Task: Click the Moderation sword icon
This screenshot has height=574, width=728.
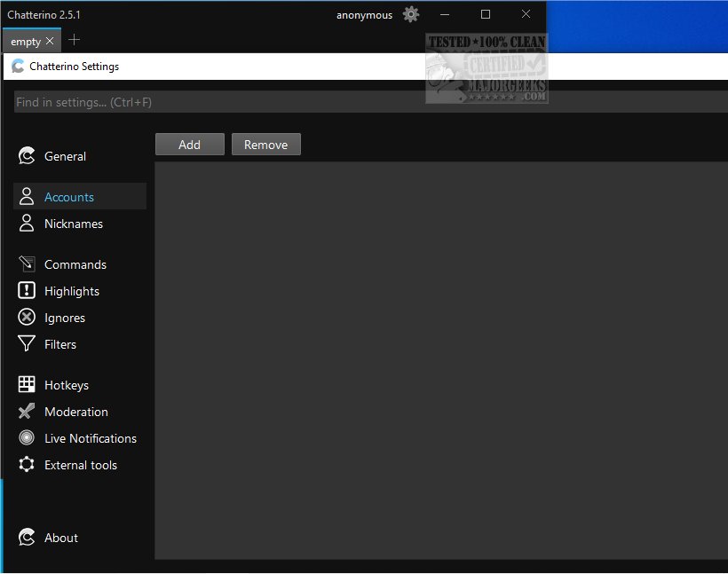Action: [x=27, y=411]
